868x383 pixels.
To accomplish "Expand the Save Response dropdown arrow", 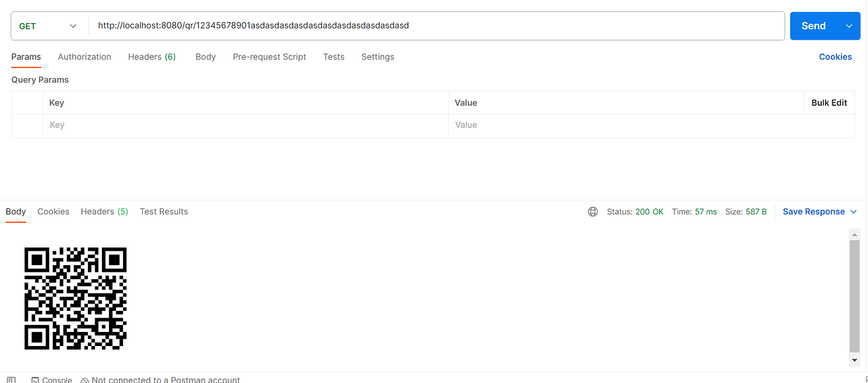I will pyautogui.click(x=853, y=212).
